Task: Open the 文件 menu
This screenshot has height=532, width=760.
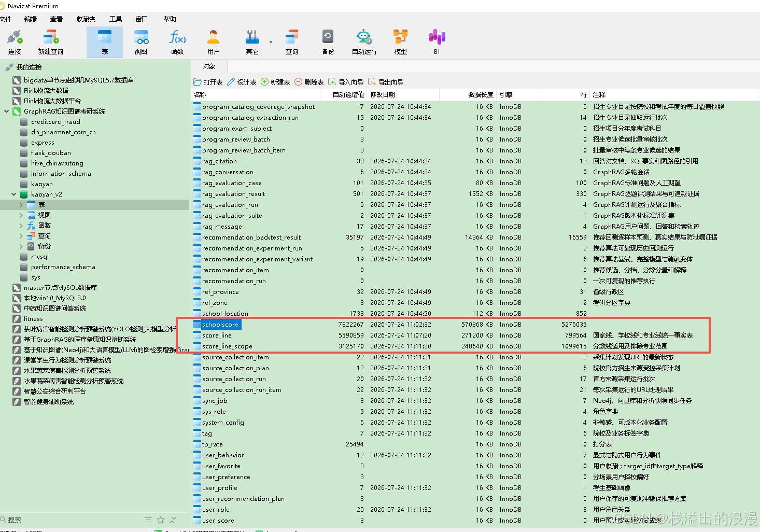Action: coord(5,19)
